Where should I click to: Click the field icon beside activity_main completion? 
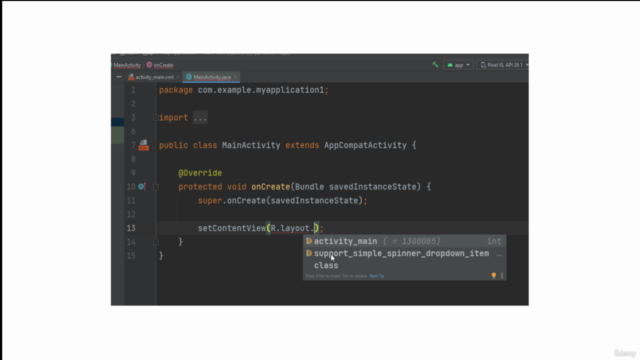(x=309, y=241)
